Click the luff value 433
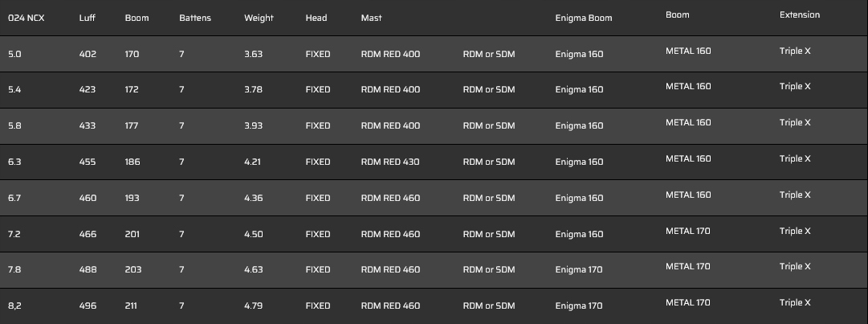The height and width of the screenshot is (324, 868). [88, 125]
